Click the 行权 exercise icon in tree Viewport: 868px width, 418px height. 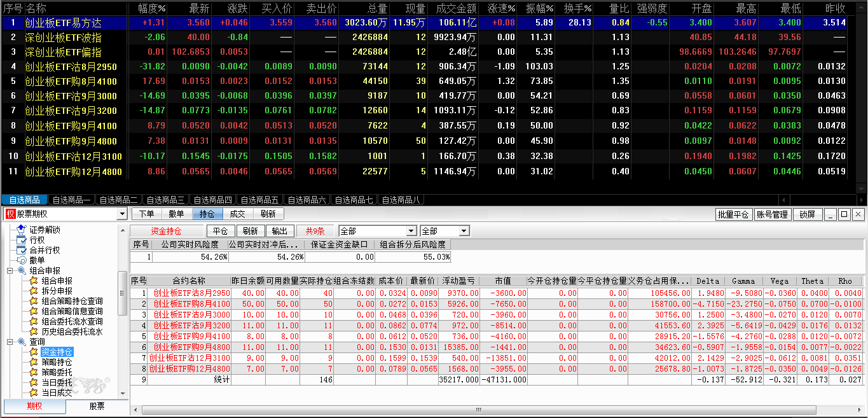tap(22, 240)
